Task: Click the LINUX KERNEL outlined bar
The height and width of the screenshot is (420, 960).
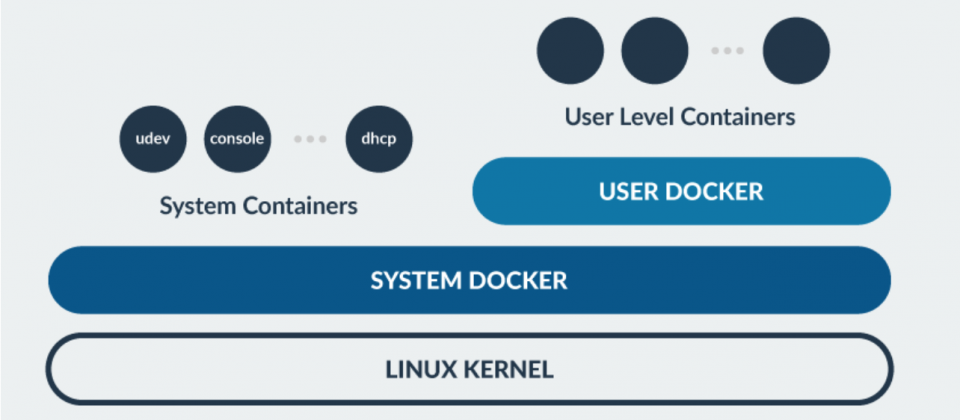Action: (x=469, y=369)
